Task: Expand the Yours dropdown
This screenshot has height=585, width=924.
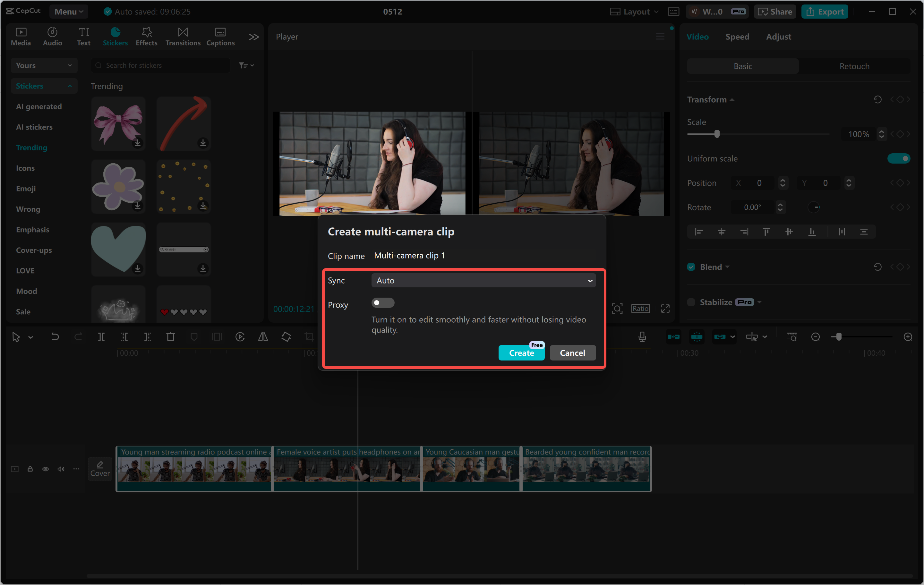Action: click(x=44, y=65)
